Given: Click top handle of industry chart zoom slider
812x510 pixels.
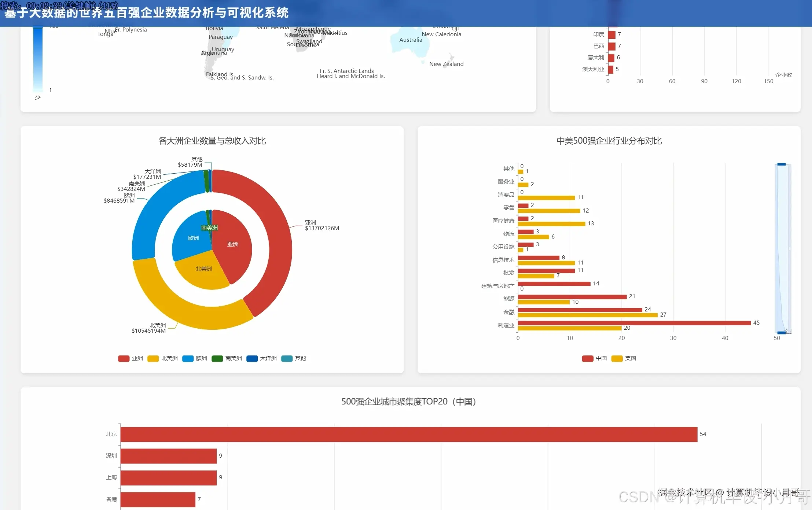Looking at the screenshot, I should (x=781, y=165).
